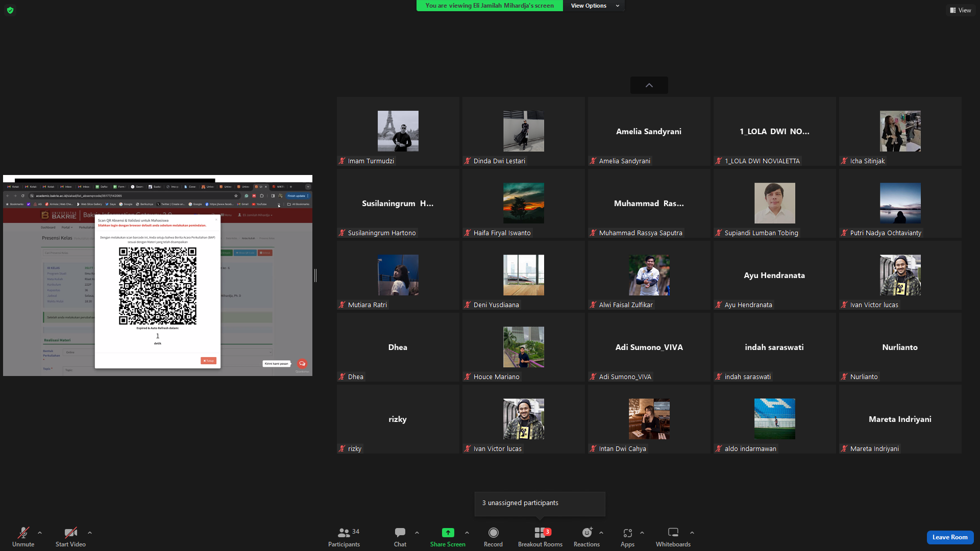The width and height of the screenshot is (980, 551).
Task: Collapse the gallery with the up chevron
Action: 649,85
